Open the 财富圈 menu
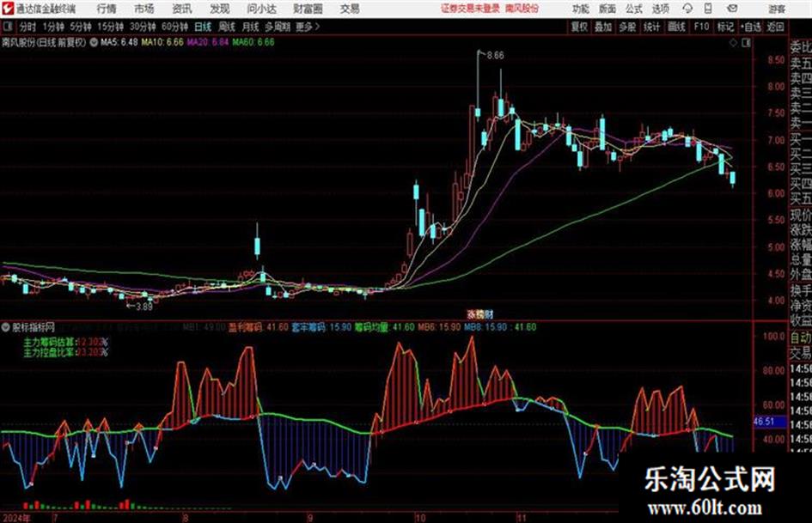Screen dimensions: 812x523 click(x=308, y=9)
